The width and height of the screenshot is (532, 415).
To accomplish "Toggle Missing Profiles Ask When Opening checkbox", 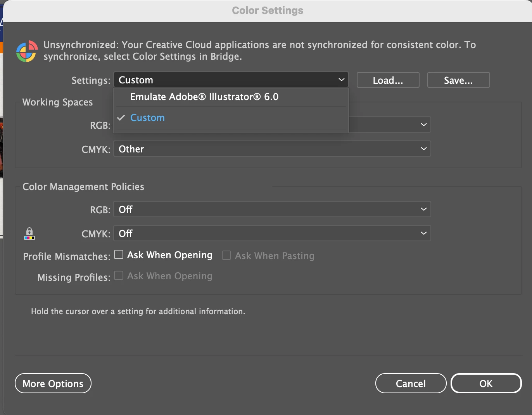I will 119,275.
